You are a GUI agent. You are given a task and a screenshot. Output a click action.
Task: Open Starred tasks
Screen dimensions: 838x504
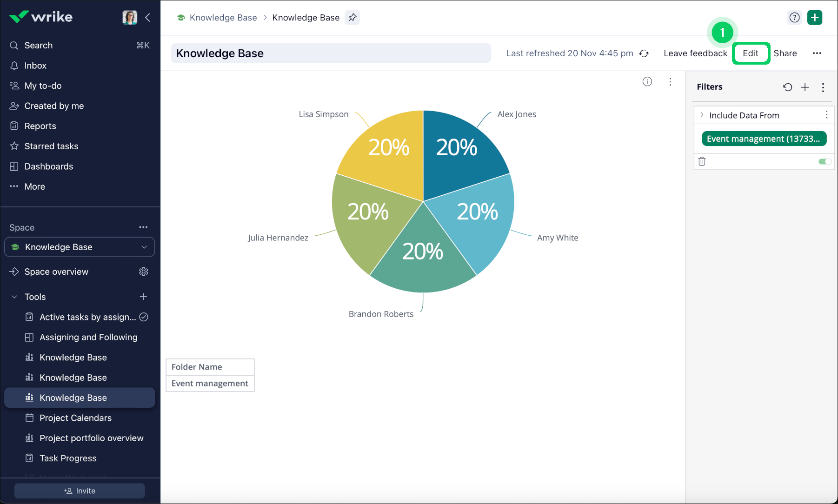(51, 146)
